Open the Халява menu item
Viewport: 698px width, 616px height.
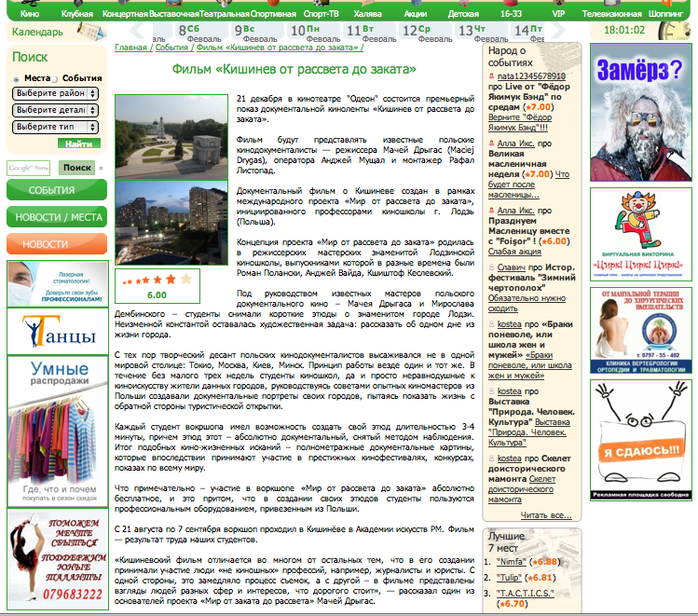[x=368, y=14]
